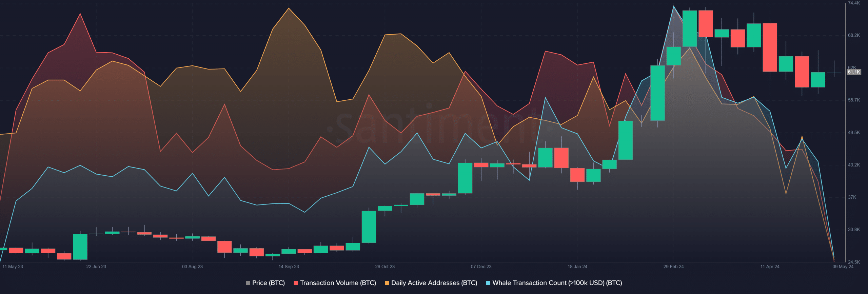
Task: Click the 18 Jan 24 date label
Action: (x=577, y=267)
